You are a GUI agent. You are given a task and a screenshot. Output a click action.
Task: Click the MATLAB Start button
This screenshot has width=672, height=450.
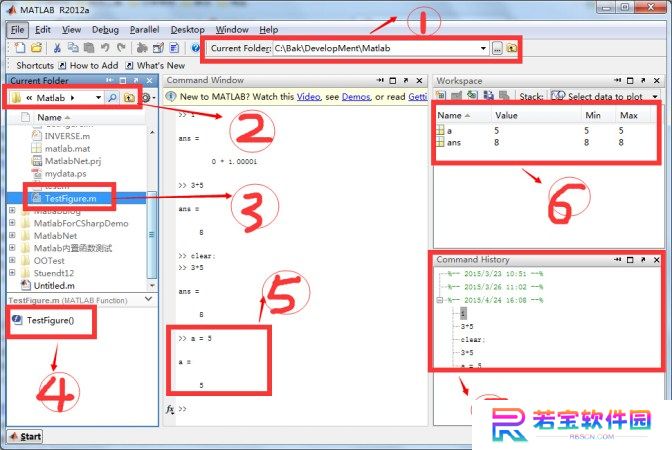[26, 437]
